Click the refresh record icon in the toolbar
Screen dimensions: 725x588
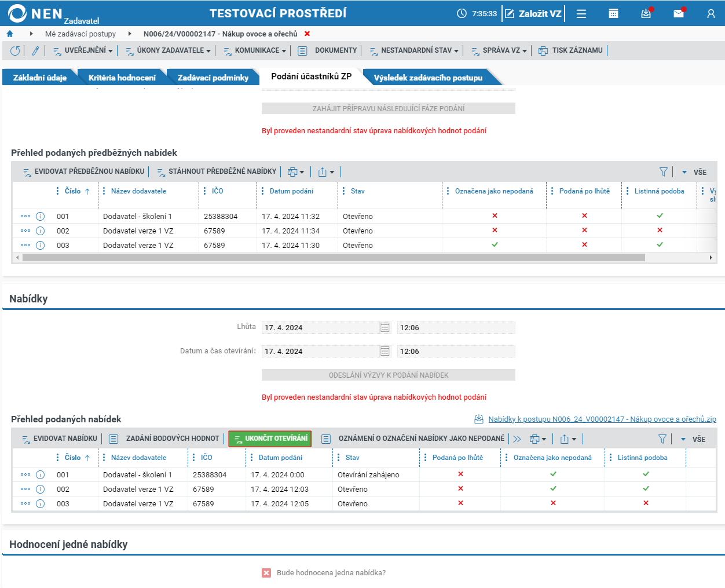click(15, 51)
